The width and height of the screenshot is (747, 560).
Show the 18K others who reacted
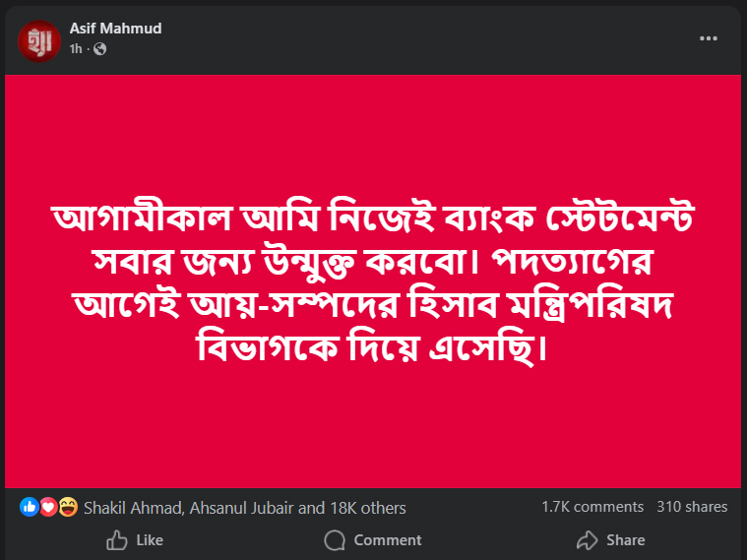coord(365,508)
